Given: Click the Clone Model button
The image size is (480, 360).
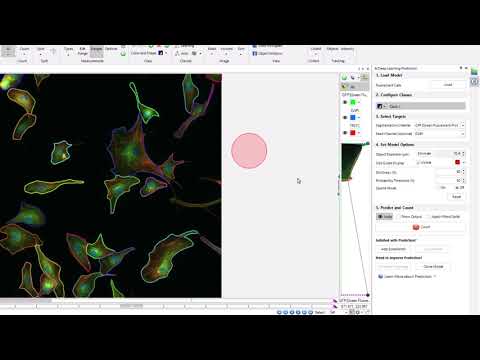Looking at the screenshot, I should click(433, 267).
